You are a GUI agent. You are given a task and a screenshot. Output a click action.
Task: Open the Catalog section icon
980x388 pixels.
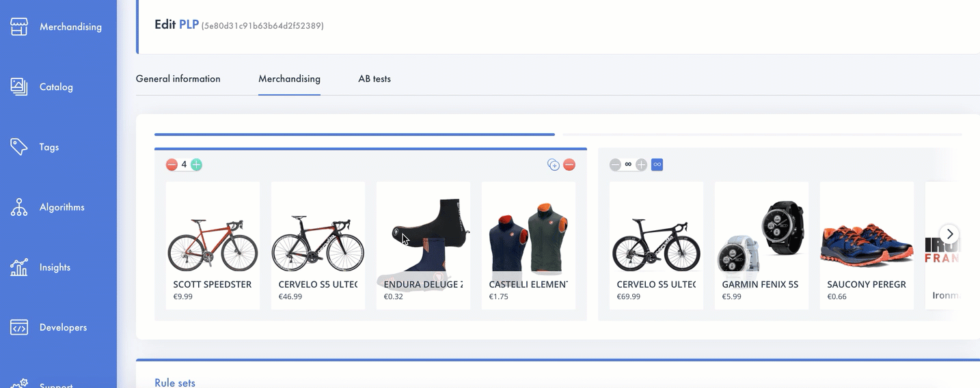pyautogui.click(x=19, y=87)
